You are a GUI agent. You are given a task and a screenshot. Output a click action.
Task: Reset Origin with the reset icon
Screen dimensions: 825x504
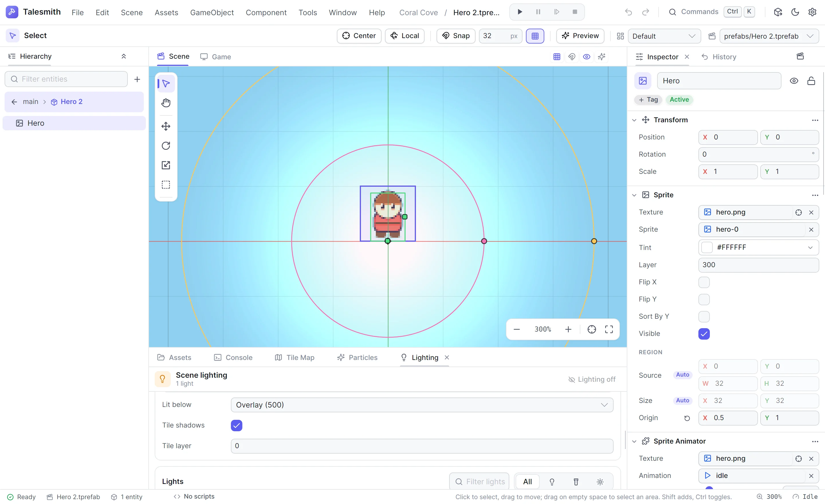click(x=687, y=418)
